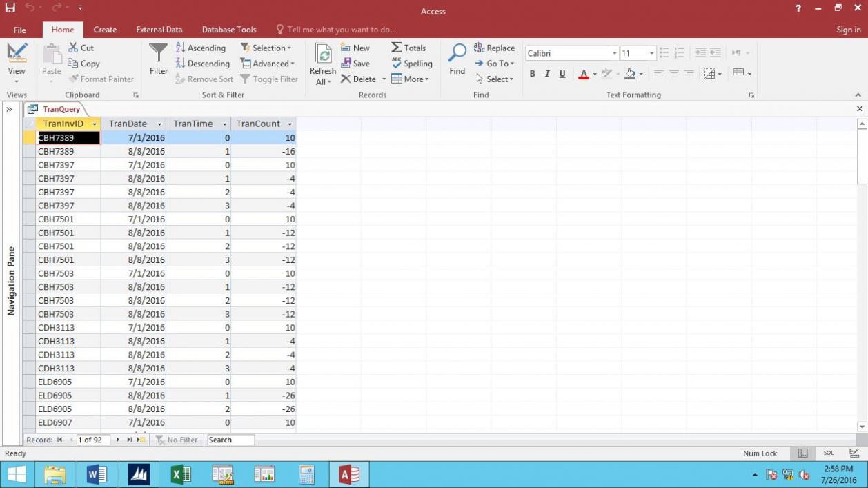Click the font color swatch button
Viewport: 868px width, 488px height.
click(584, 74)
